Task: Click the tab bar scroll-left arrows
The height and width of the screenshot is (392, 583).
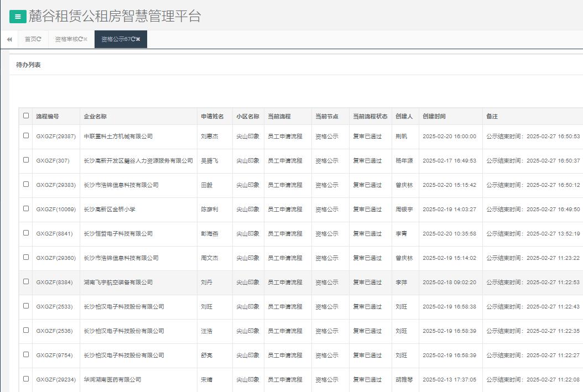Action: (9, 39)
